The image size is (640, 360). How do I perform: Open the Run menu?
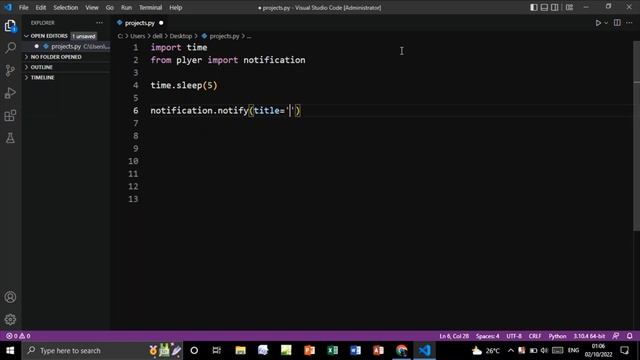[x=127, y=7]
